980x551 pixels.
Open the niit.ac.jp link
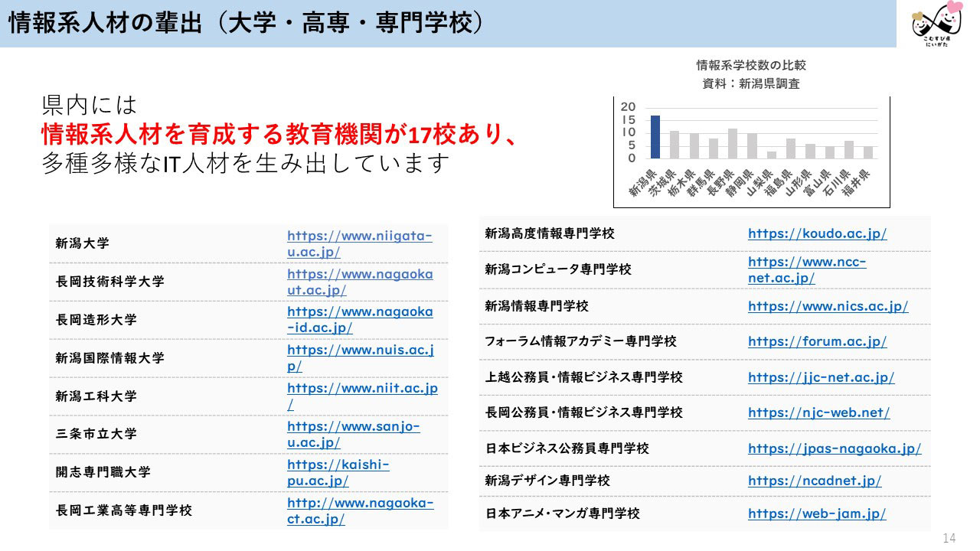[362, 396]
